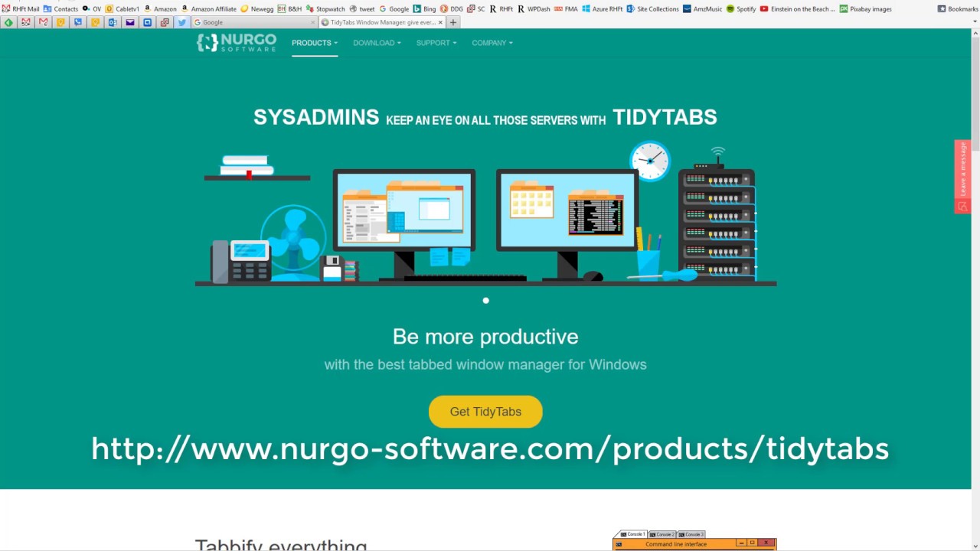Open the Amazon Affiliate bookmark
Image resolution: width=980 pixels, height=551 pixels.
(x=209, y=8)
